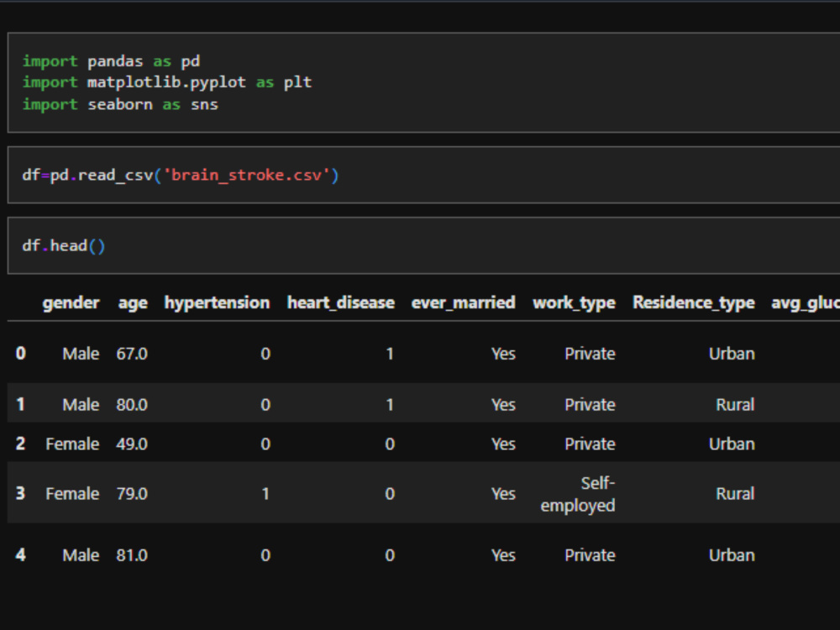The width and height of the screenshot is (840, 630).
Task: Click Rural residence in row 1
Action: 735,405
